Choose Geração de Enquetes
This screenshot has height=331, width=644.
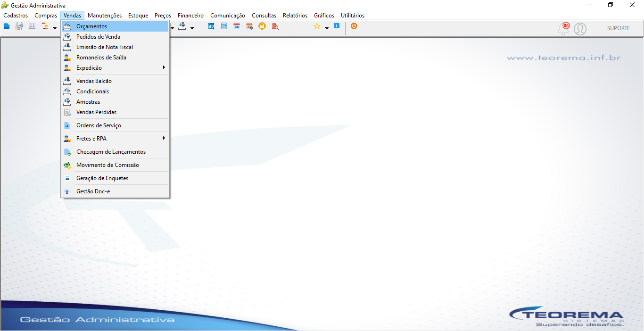[115, 178]
